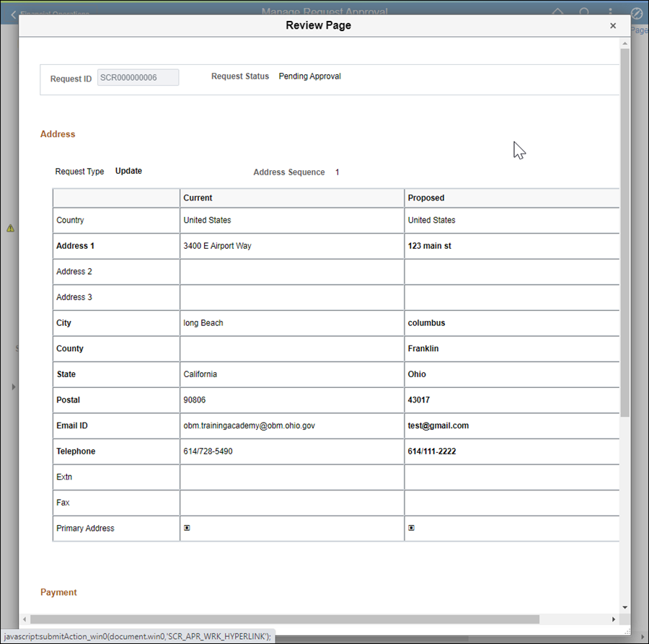
Task: Select the proposed telephone 614/111-2222
Action: (432, 451)
